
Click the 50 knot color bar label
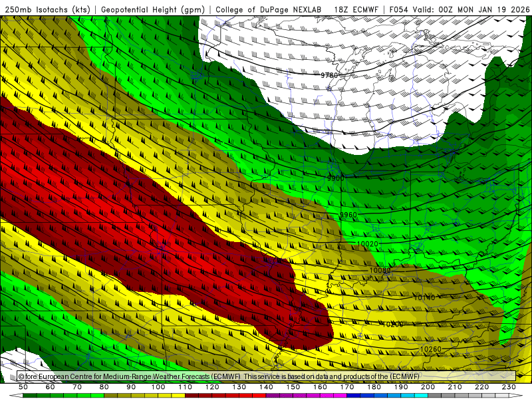(x=23, y=387)
